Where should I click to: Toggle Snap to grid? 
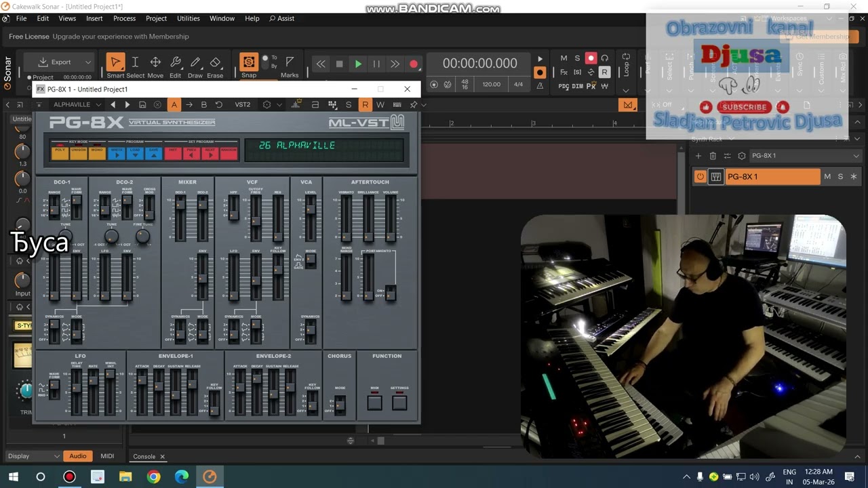pos(249,62)
